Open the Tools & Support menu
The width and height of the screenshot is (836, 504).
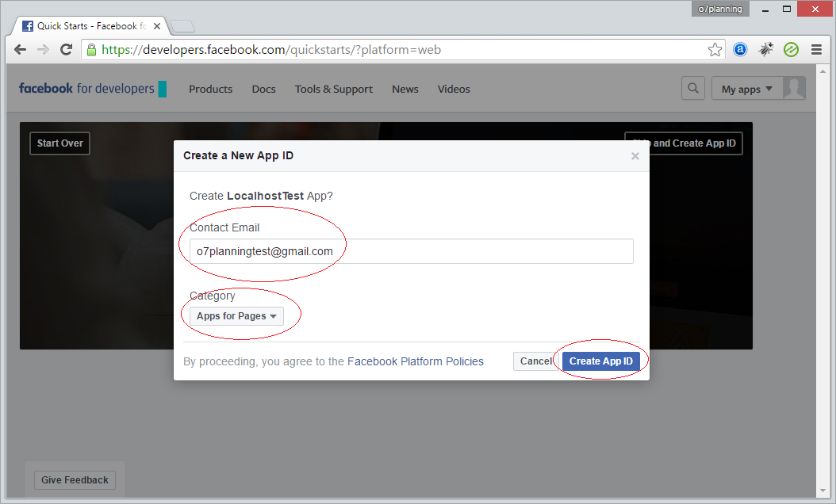point(334,89)
